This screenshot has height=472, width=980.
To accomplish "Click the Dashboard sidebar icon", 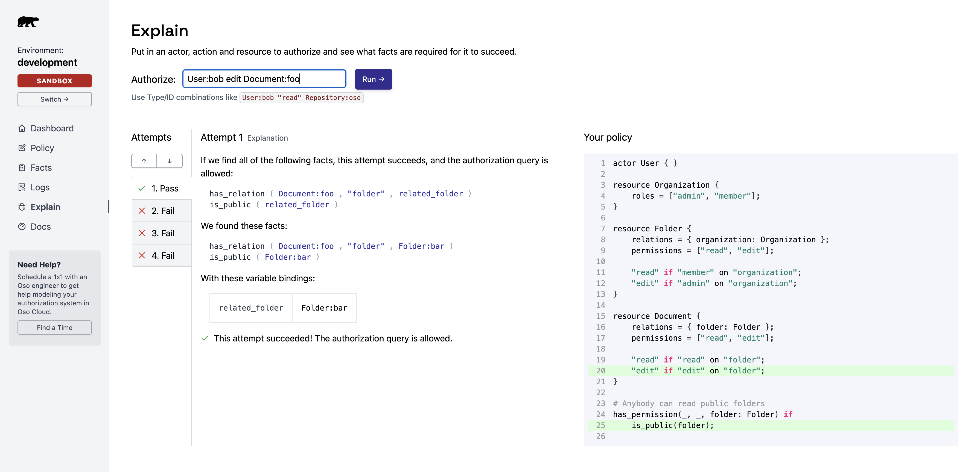I will (22, 128).
